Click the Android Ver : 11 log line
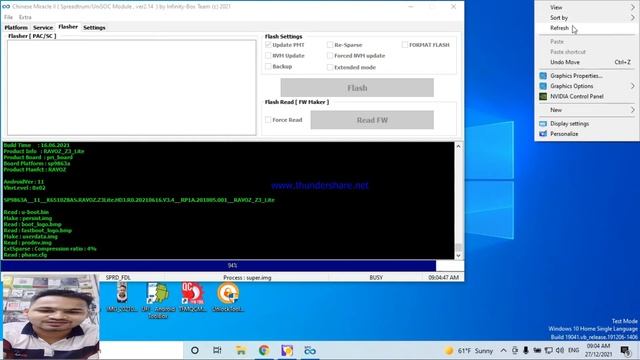640x360 pixels. point(24,182)
